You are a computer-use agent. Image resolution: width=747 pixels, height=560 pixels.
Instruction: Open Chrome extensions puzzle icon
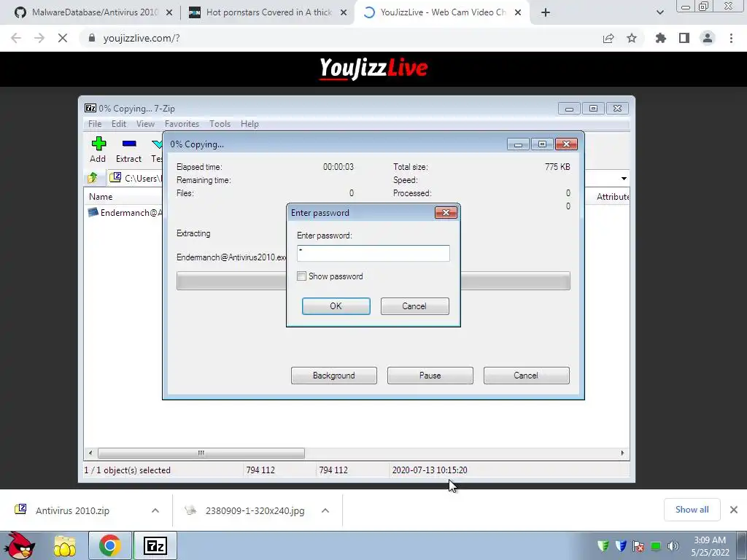(x=661, y=38)
